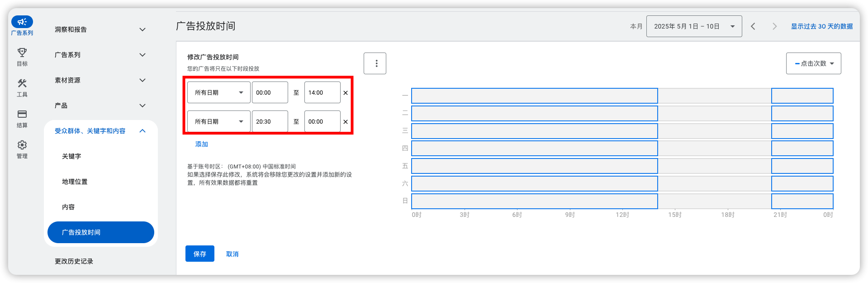Select 地理位置 in the side menu

click(75, 182)
